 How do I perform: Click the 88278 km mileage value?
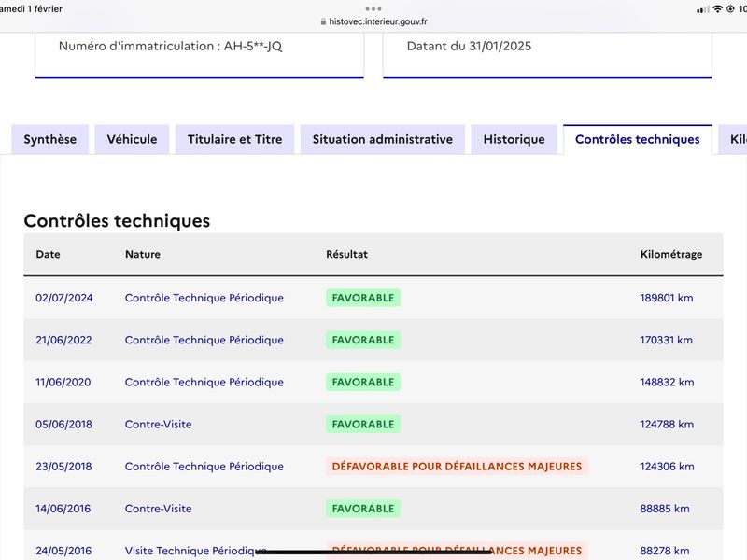pos(665,551)
